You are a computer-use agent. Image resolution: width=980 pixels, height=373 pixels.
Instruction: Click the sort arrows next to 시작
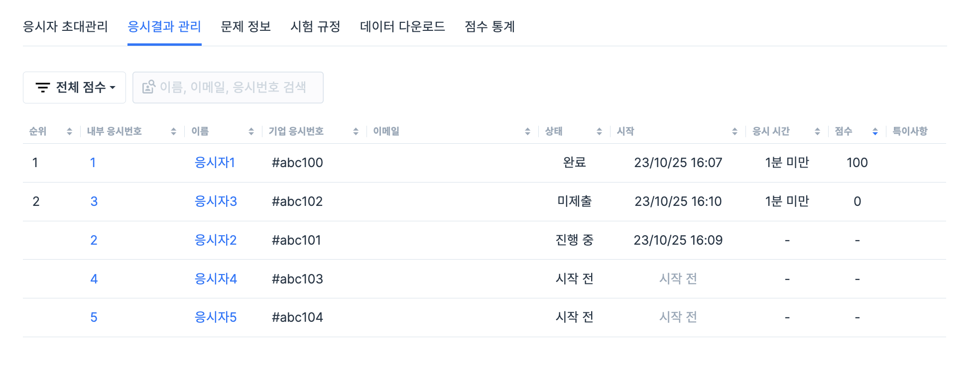click(x=735, y=131)
